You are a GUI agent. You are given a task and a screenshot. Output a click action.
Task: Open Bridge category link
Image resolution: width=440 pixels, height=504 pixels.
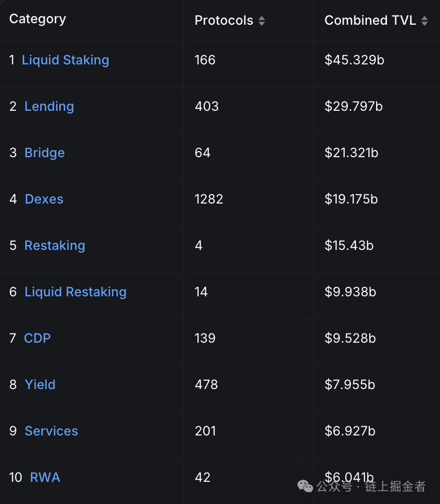click(45, 153)
